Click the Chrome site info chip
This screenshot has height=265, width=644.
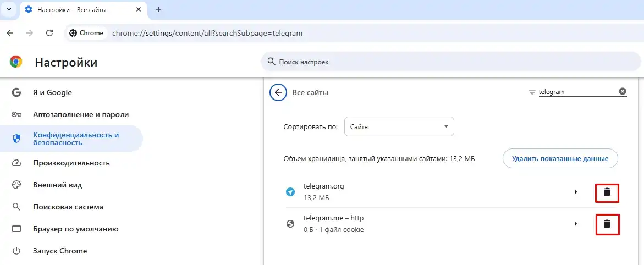pyautogui.click(x=86, y=34)
